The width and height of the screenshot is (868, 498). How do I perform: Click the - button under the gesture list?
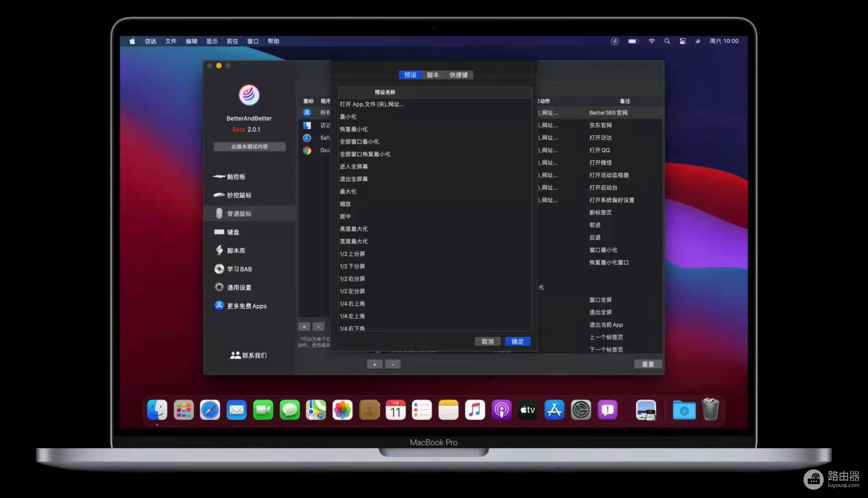click(393, 364)
